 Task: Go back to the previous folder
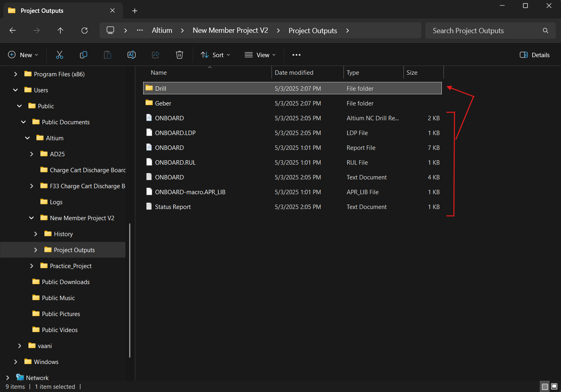click(x=13, y=30)
